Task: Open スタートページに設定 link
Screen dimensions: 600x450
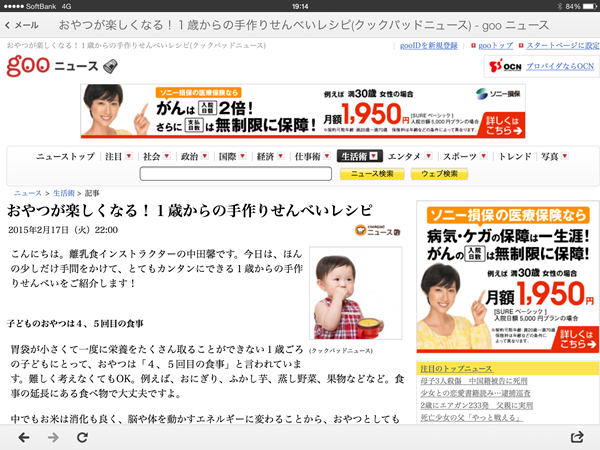Action: tap(563, 46)
